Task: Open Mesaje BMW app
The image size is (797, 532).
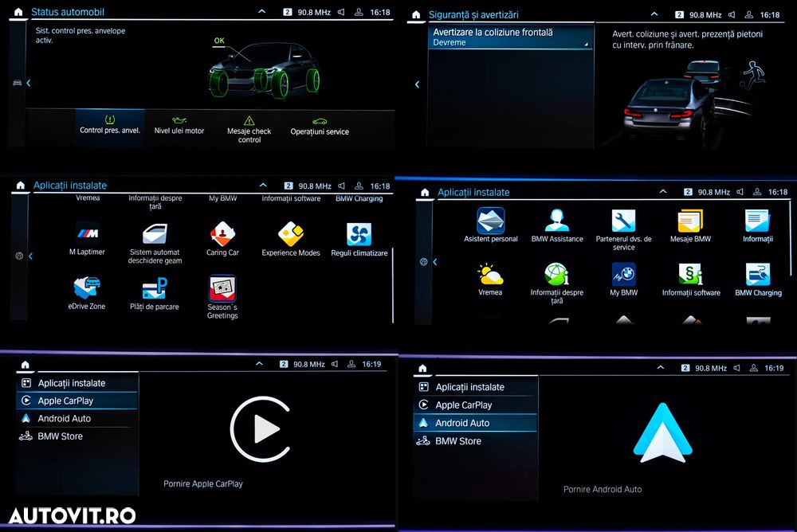Action: coord(690,225)
